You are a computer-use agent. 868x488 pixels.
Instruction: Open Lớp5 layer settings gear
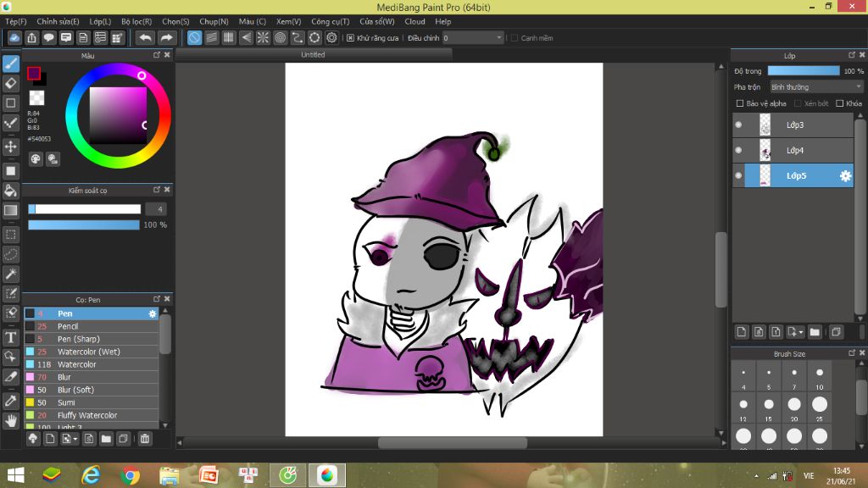845,176
